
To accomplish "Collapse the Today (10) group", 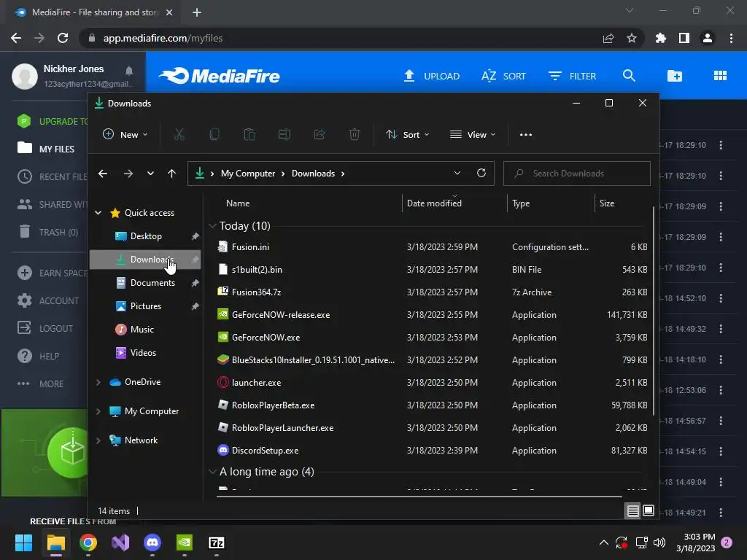I will click(x=212, y=226).
